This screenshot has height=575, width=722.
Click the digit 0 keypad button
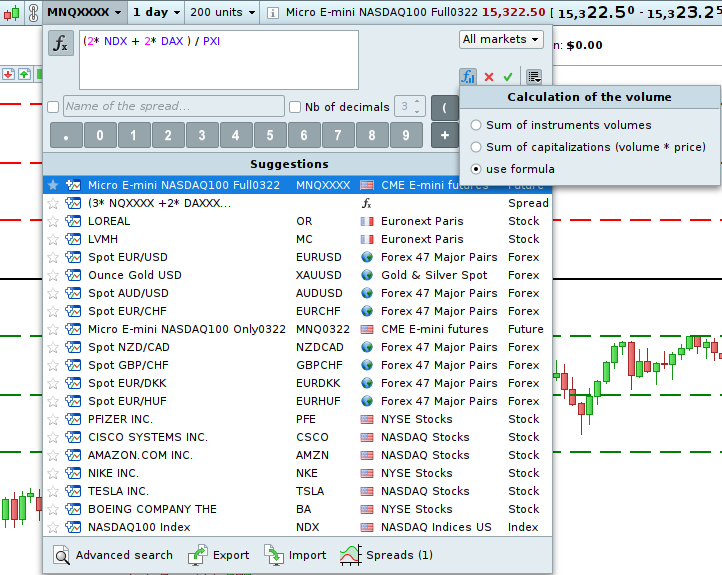tap(100, 135)
